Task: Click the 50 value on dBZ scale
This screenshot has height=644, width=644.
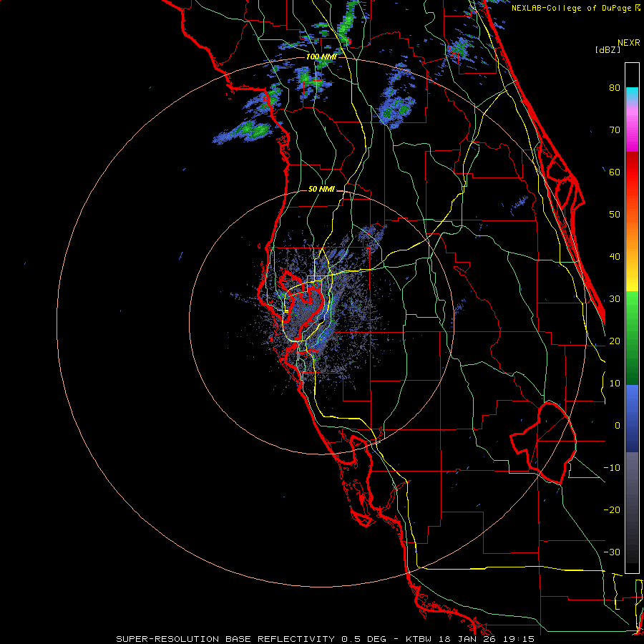Action: 615,215
